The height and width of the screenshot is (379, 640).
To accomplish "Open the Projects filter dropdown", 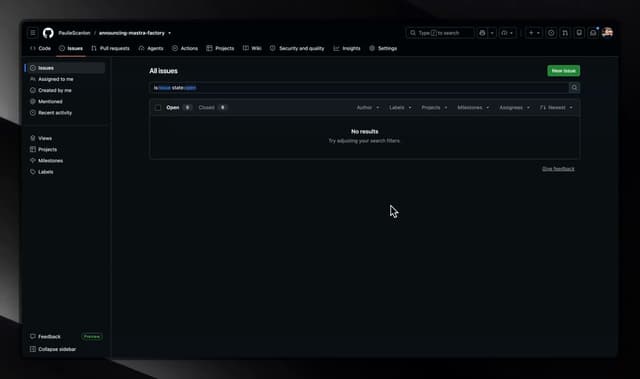I will click(434, 108).
